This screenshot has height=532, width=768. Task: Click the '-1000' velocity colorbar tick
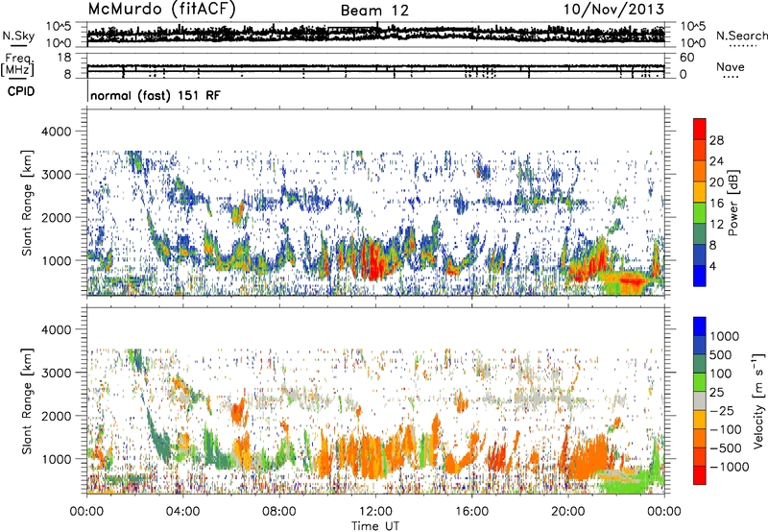[730, 467]
